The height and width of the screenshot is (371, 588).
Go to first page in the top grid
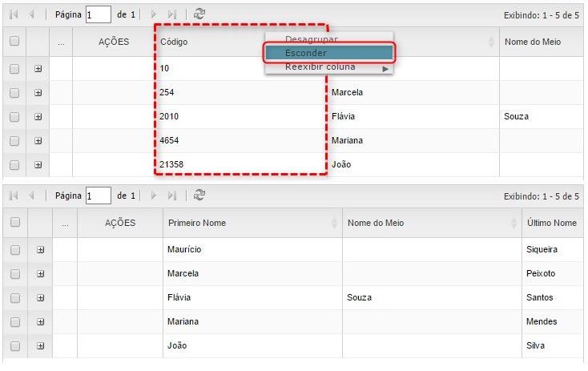14,14
